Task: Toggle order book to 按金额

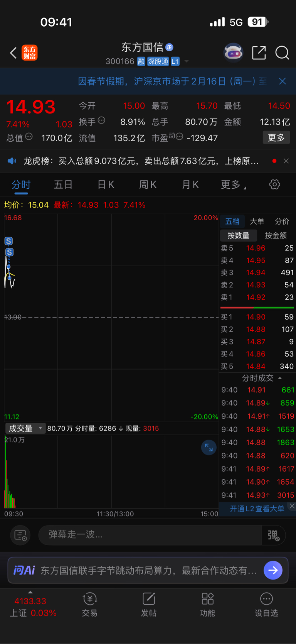Action: (276, 235)
